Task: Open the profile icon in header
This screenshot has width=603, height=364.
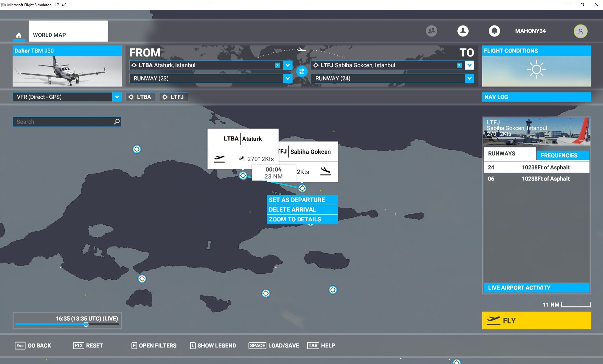Action: point(462,31)
